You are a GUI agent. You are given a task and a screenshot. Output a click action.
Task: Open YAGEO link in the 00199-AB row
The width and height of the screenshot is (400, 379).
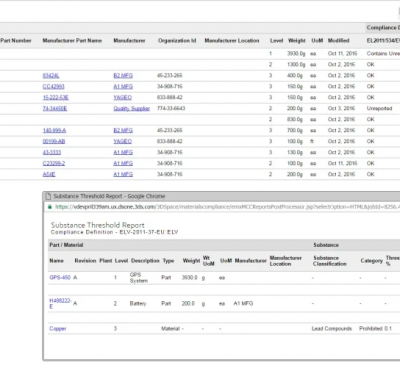[122, 141]
